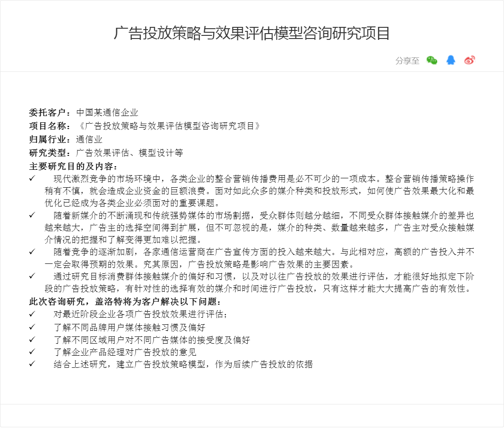Share article to QQ icon
This screenshot has width=504, height=448.
(451, 60)
